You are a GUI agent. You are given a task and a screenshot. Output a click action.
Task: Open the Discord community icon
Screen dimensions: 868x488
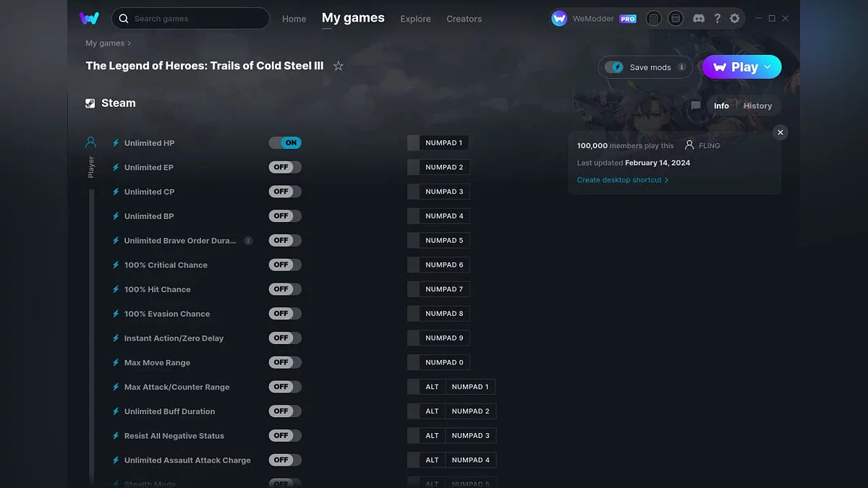[699, 19]
